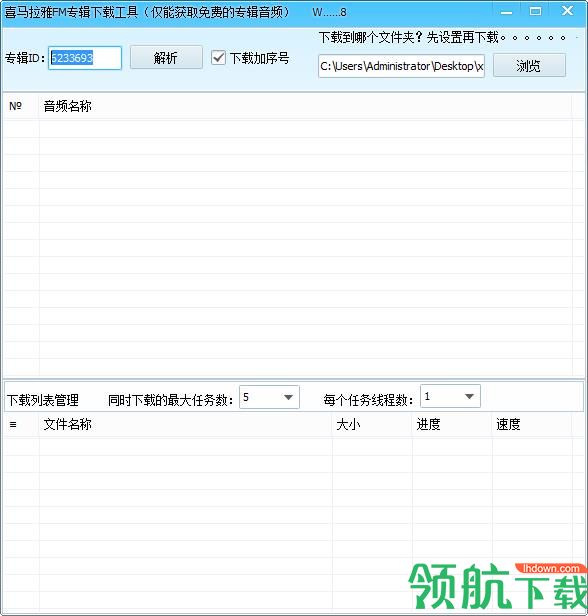The height and width of the screenshot is (616, 588).
Task: Maximize the window
Action: tap(535, 11)
